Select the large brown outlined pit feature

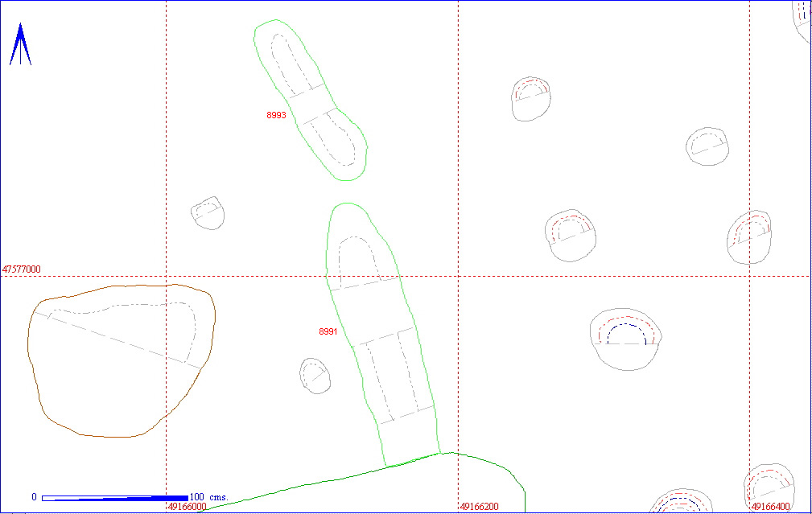(x=122, y=361)
